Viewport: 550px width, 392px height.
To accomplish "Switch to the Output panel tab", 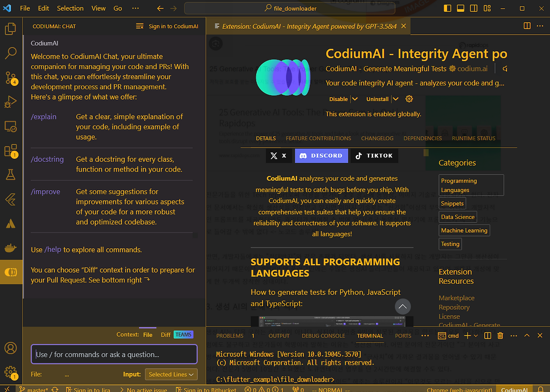I will coord(279,336).
